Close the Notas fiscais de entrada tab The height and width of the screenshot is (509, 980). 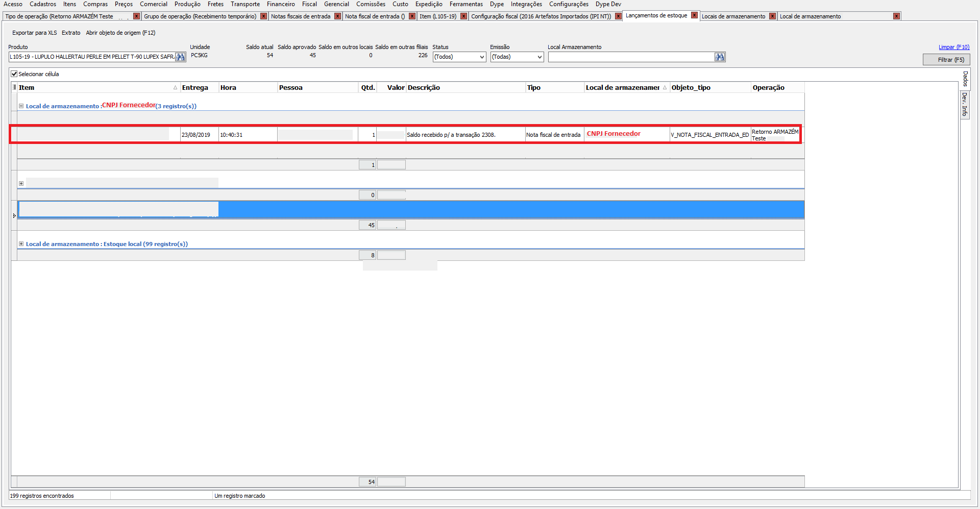click(337, 16)
